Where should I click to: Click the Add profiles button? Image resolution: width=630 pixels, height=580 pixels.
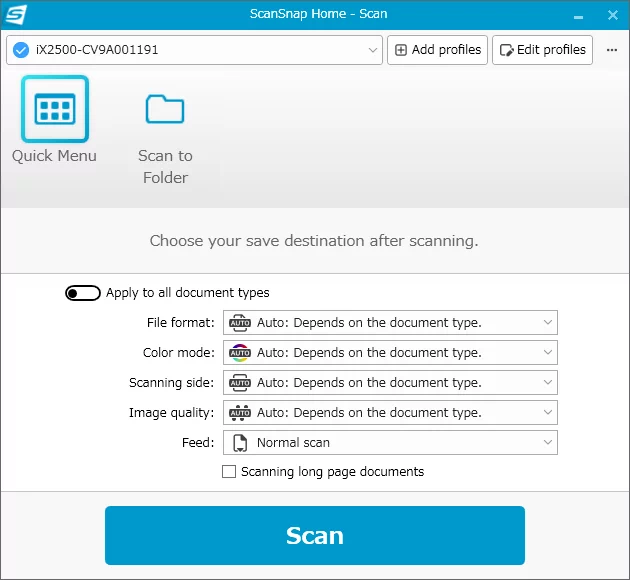438,50
